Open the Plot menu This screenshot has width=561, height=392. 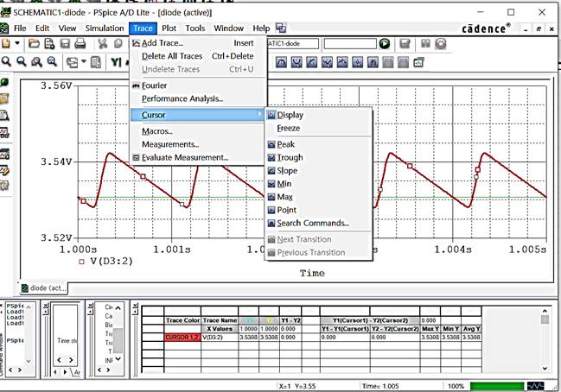[x=169, y=28]
